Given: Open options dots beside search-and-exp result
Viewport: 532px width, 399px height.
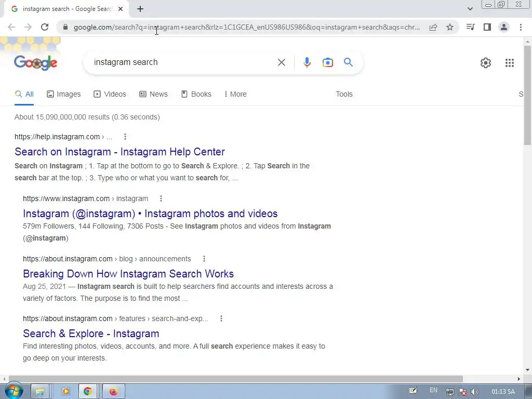Looking at the screenshot, I should click(x=221, y=318).
